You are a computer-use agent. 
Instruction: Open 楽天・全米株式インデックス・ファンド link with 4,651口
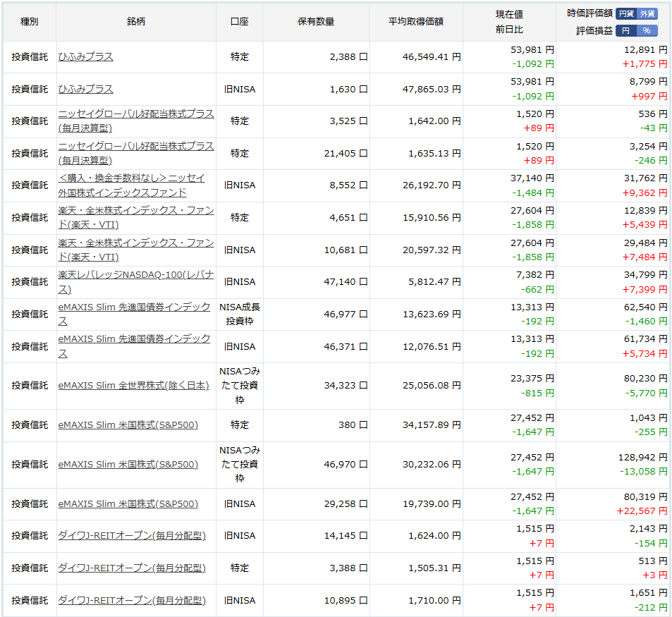tap(136, 218)
